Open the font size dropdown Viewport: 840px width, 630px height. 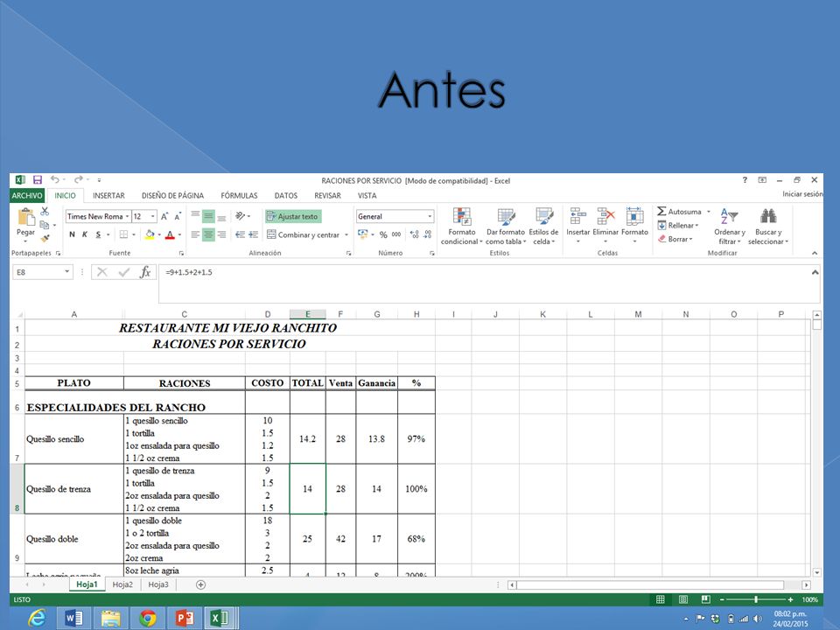[152, 216]
